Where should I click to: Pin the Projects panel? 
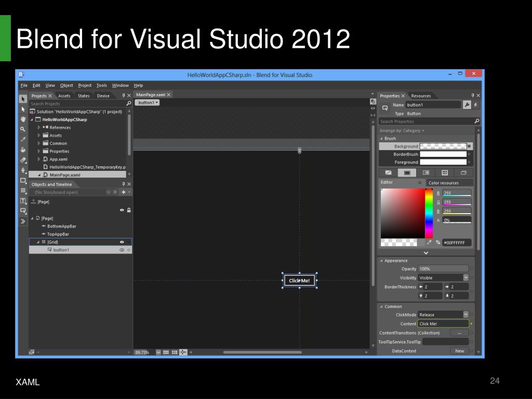coord(124,96)
